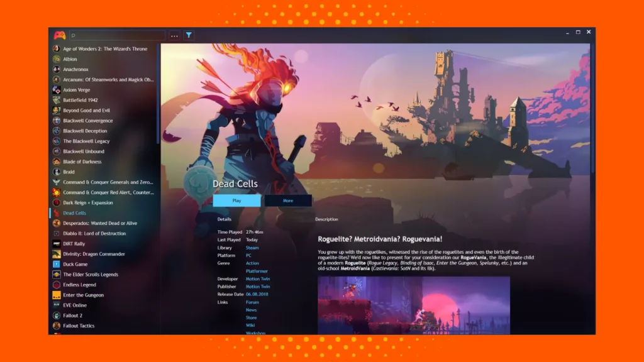
Task: Click the Motion Twin developer link
Action: 258,278
